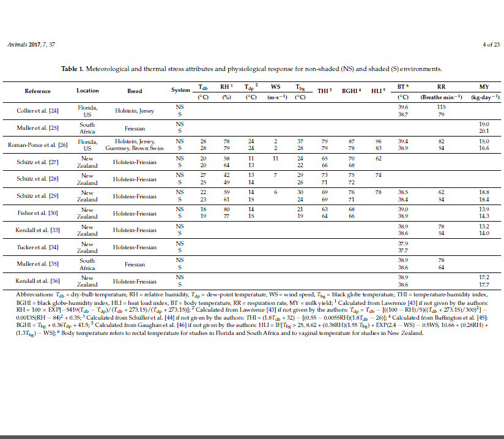The width and height of the screenshot is (504, 439).
Task: Click the 'Animals 2017, 7, 37' header text
Action: 31,45
